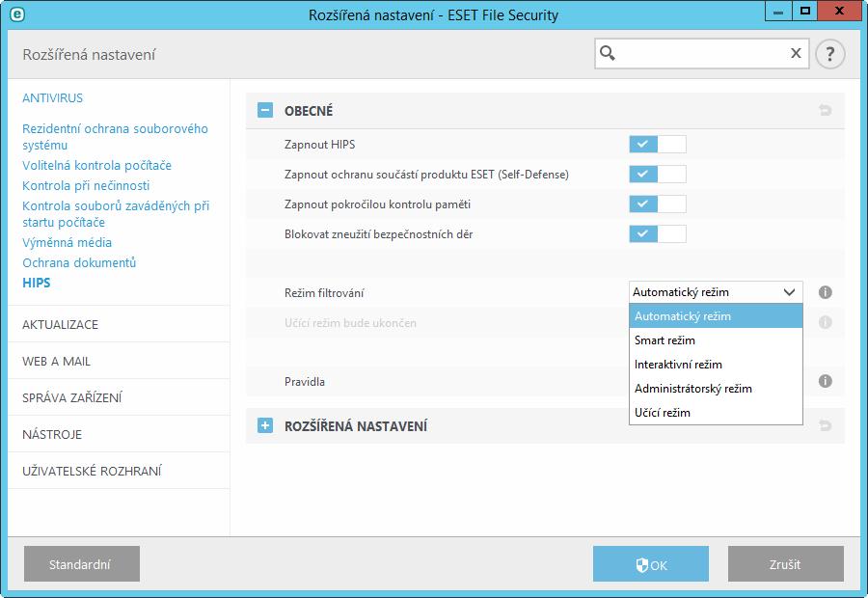Select Smart režim option

point(716,340)
